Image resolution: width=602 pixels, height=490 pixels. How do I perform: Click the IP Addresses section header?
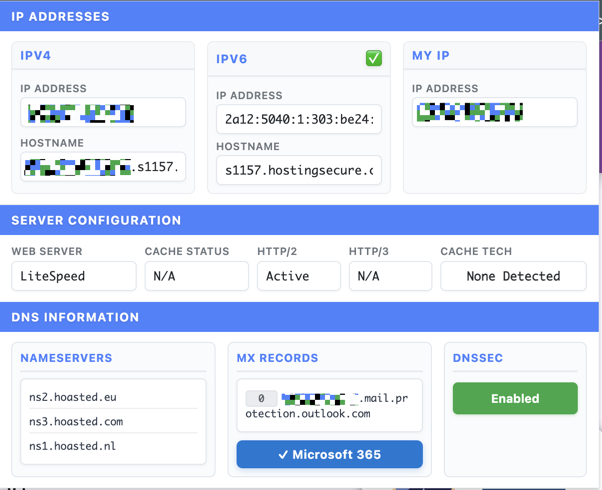(60, 17)
